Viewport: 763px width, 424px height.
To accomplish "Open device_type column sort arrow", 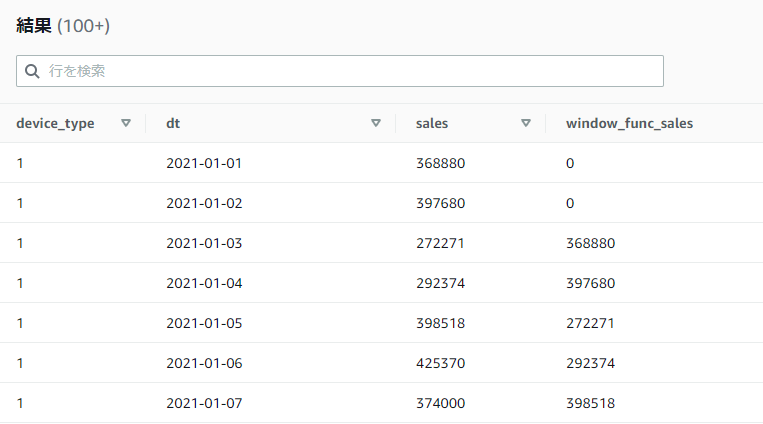I will [126, 123].
